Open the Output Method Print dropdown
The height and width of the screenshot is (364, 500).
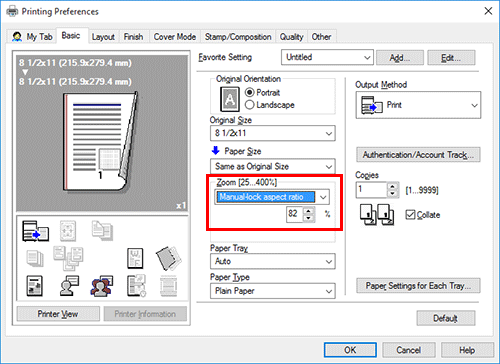pos(418,105)
